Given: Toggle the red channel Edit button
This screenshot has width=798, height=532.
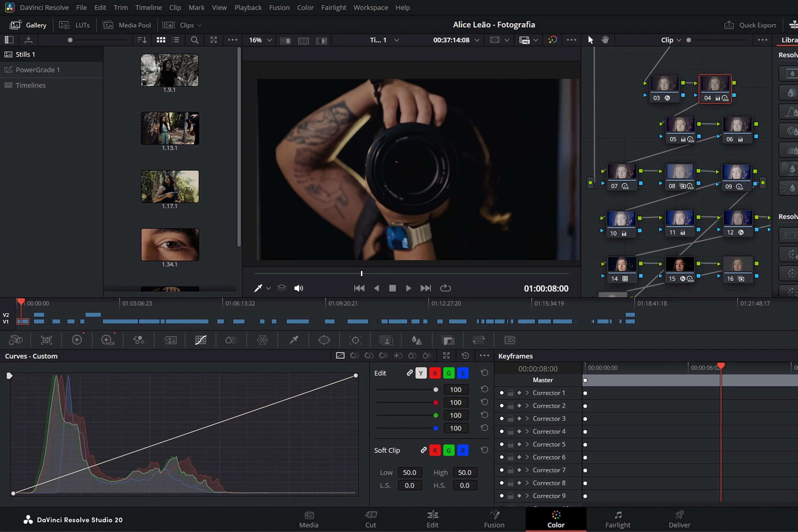Looking at the screenshot, I should pos(435,373).
